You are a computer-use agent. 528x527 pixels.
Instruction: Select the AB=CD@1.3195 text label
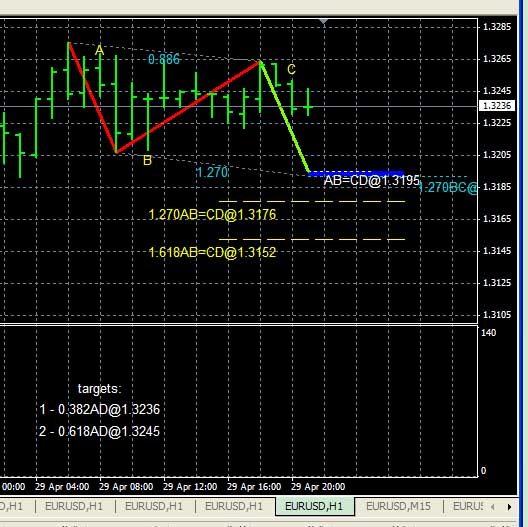(x=372, y=181)
